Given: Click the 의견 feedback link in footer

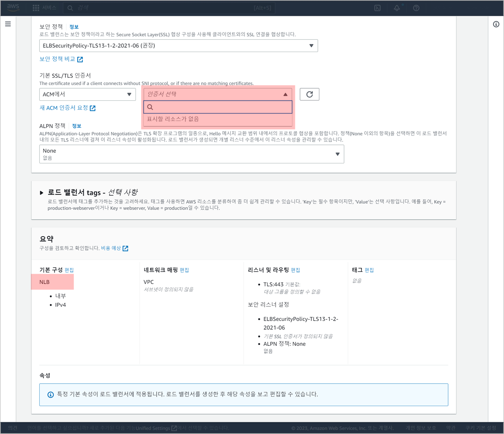Looking at the screenshot, I should [13, 428].
